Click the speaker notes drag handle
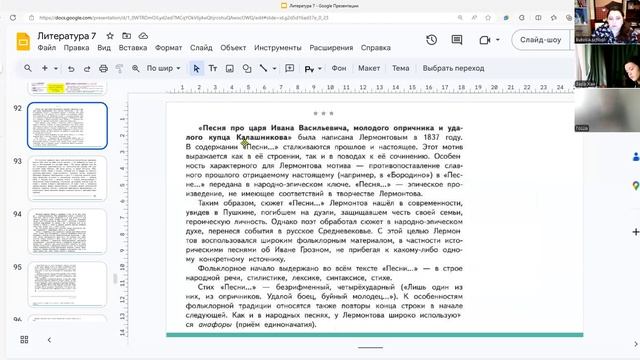640x360 pixels. [x=371, y=348]
